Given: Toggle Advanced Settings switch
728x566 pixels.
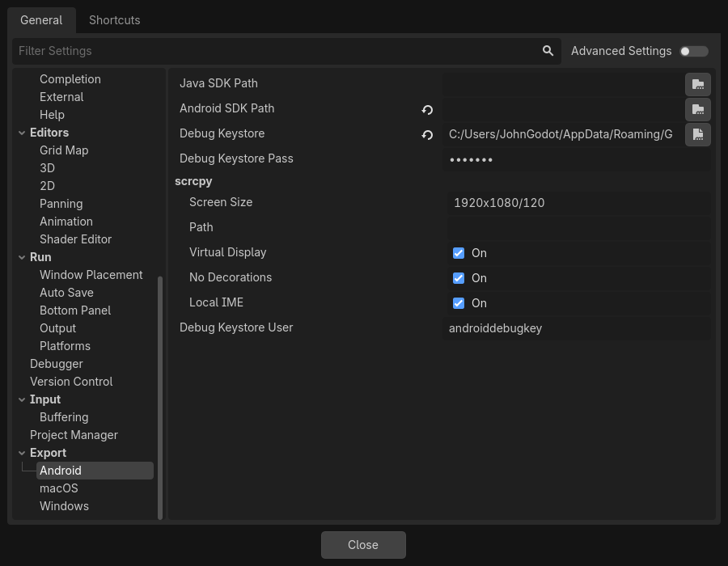Looking at the screenshot, I should 694,51.
